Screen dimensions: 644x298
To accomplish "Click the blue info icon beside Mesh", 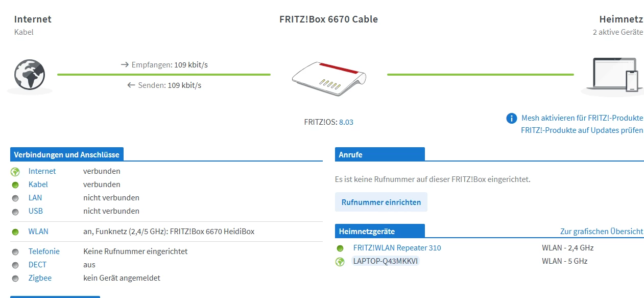I will pyautogui.click(x=511, y=119).
